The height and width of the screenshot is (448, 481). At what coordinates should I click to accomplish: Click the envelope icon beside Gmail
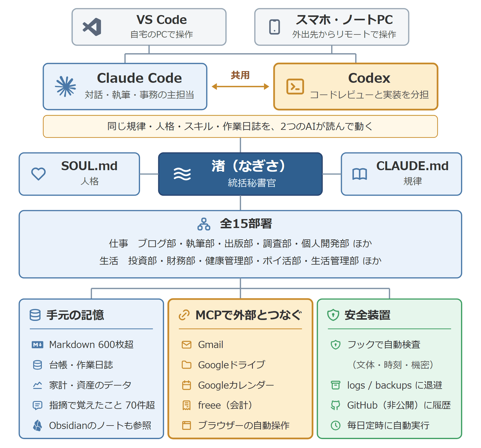click(x=186, y=345)
